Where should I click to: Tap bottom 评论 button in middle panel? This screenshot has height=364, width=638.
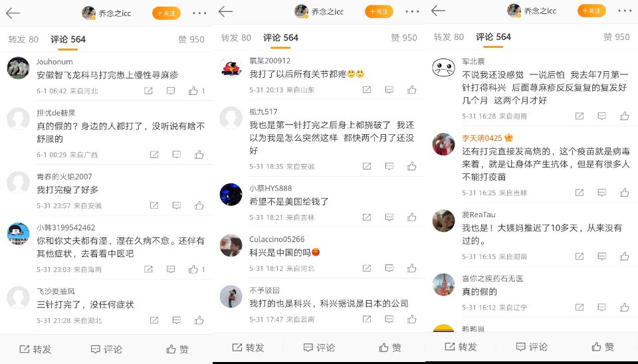[x=320, y=347]
